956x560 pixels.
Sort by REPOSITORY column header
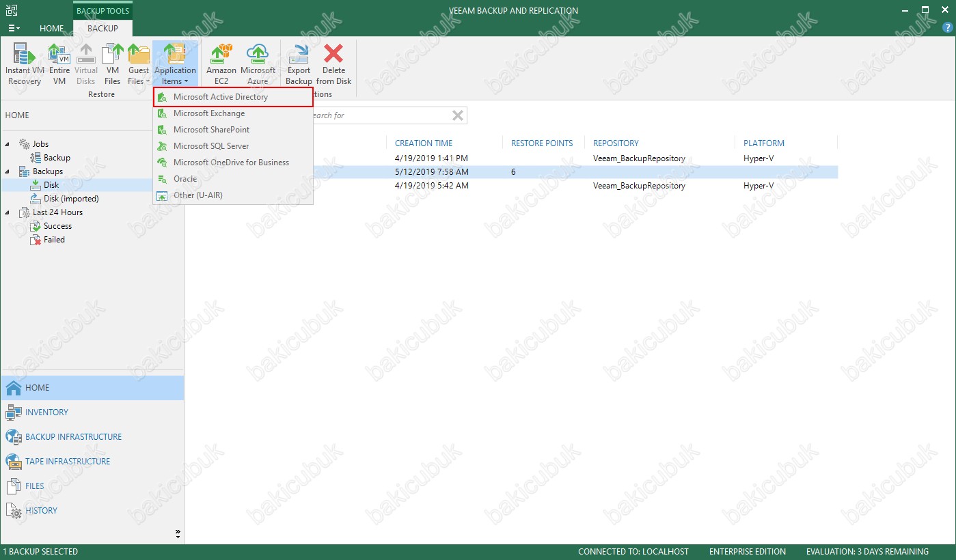coord(616,143)
